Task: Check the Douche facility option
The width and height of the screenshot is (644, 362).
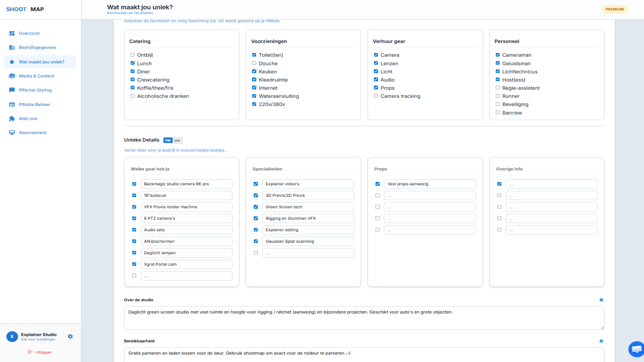Action: pos(254,63)
